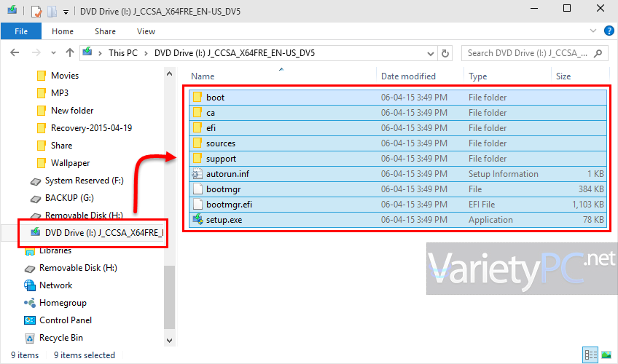The width and height of the screenshot is (618, 364).
Task: Select the autorun.inf file icon
Action: [x=197, y=174]
